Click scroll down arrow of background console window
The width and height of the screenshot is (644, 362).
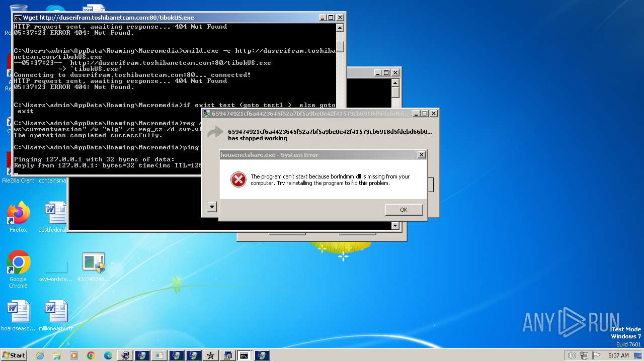pyautogui.click(x=395, y=226)
